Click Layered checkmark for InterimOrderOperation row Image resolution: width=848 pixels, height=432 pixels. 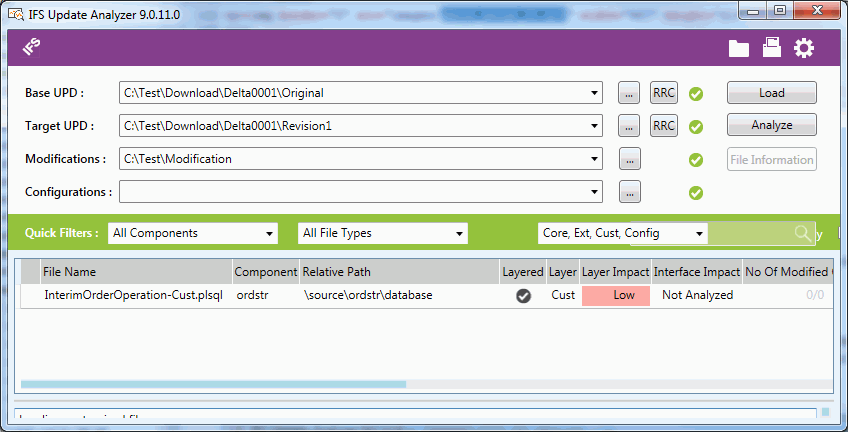[523, 296]
